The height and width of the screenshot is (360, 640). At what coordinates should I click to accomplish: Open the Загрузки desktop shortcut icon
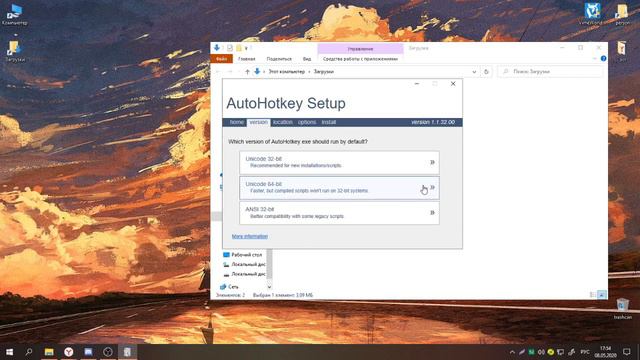(15, 51)
